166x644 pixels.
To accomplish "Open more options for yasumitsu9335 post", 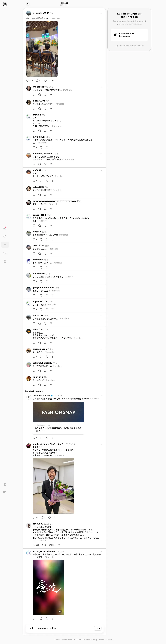I will point(101,13).
